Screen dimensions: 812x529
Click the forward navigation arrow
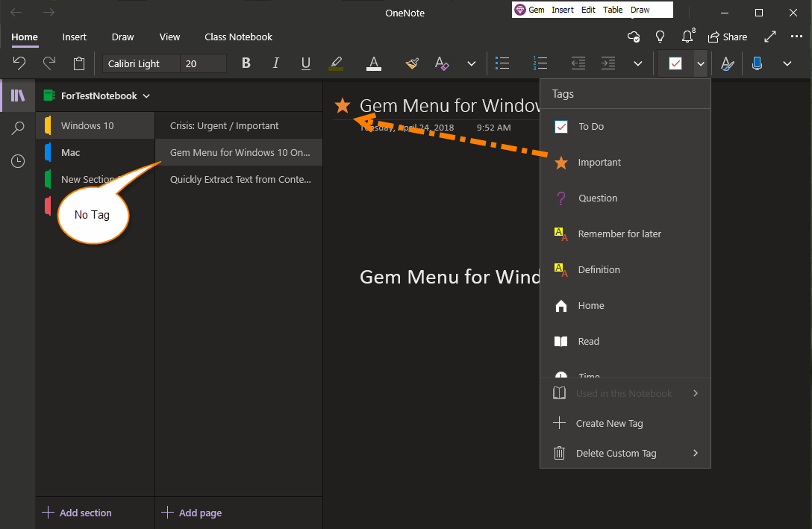[49, 13]
